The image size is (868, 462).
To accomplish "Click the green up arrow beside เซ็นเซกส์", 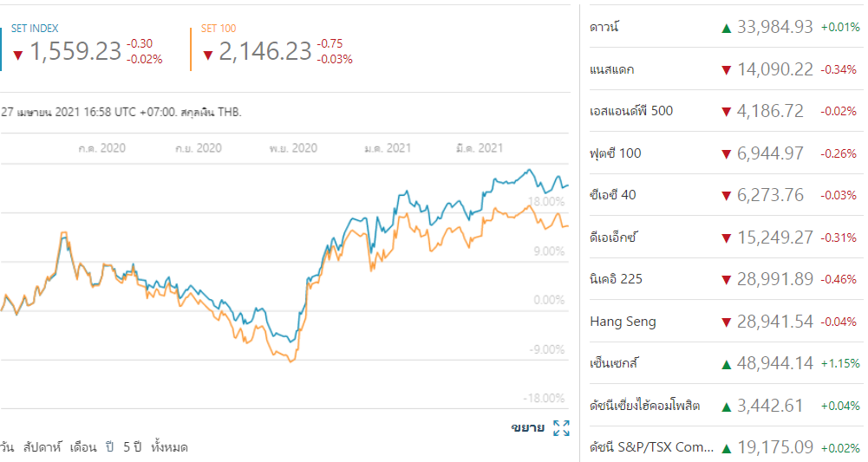I will (726, 363).
